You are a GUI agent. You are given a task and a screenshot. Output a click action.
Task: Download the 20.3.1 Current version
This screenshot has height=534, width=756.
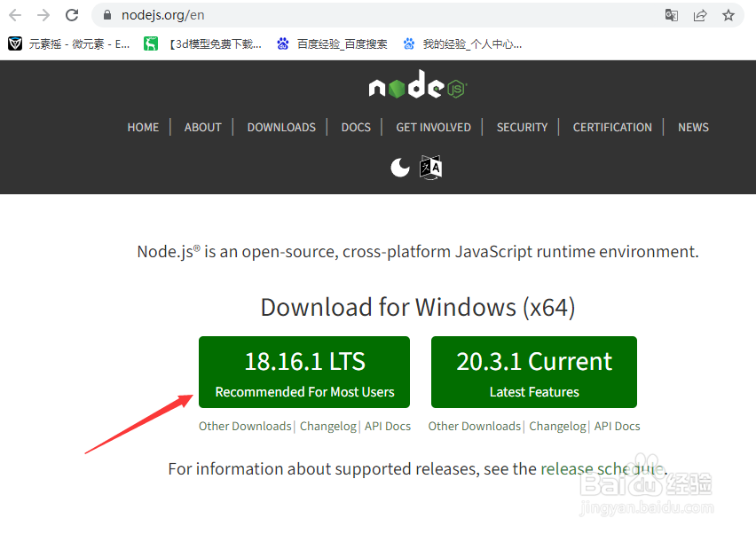[x=534, y=372]
